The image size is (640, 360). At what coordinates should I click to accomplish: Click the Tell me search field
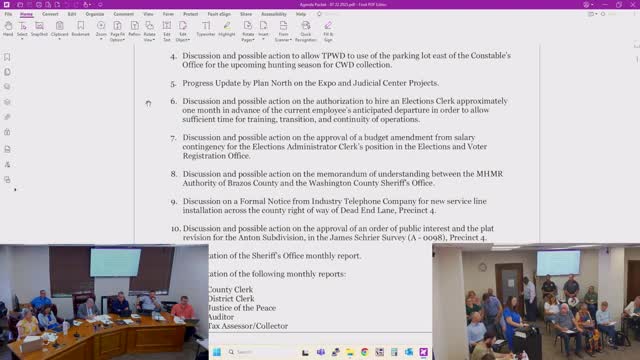pos(329,14)
